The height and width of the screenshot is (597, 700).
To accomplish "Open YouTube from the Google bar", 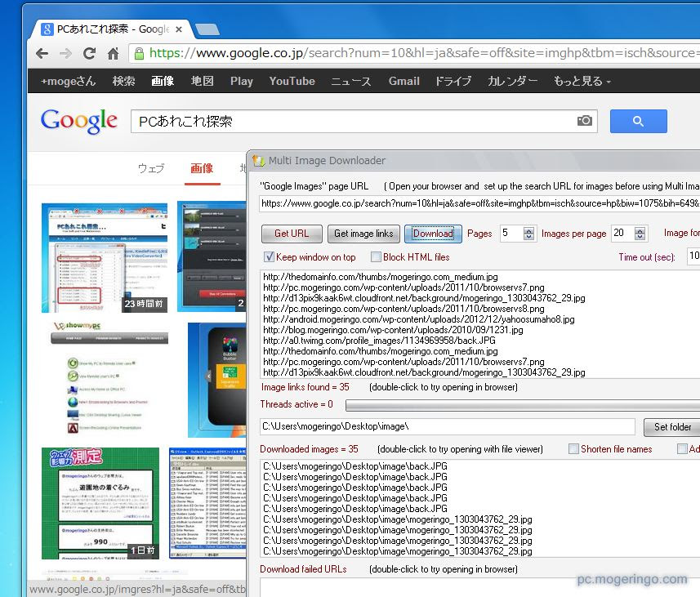I will [292, 81].
